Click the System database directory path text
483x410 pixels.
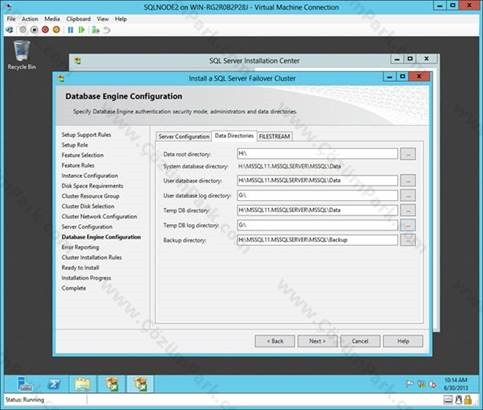(x=289, y=166)
